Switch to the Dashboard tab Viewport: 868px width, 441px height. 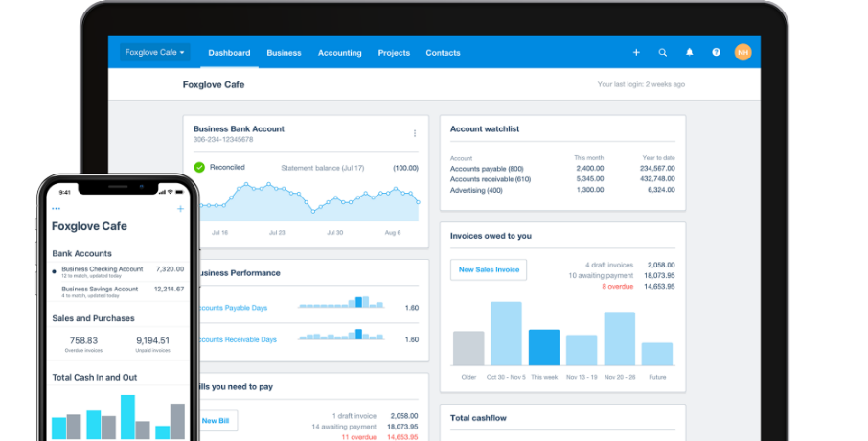click(229, 53)
